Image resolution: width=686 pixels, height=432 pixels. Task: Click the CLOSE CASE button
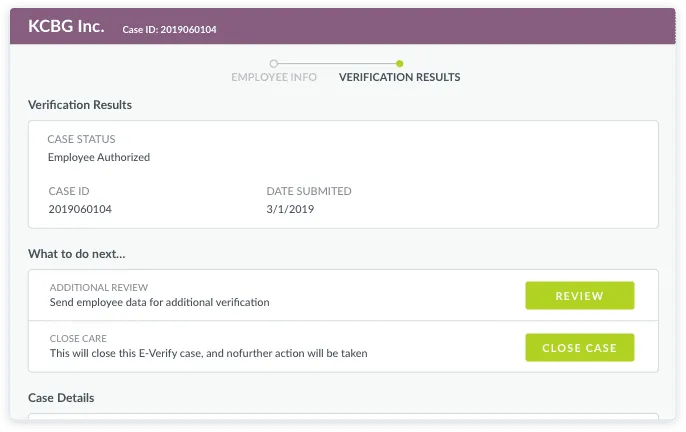(x=579, y=348)
